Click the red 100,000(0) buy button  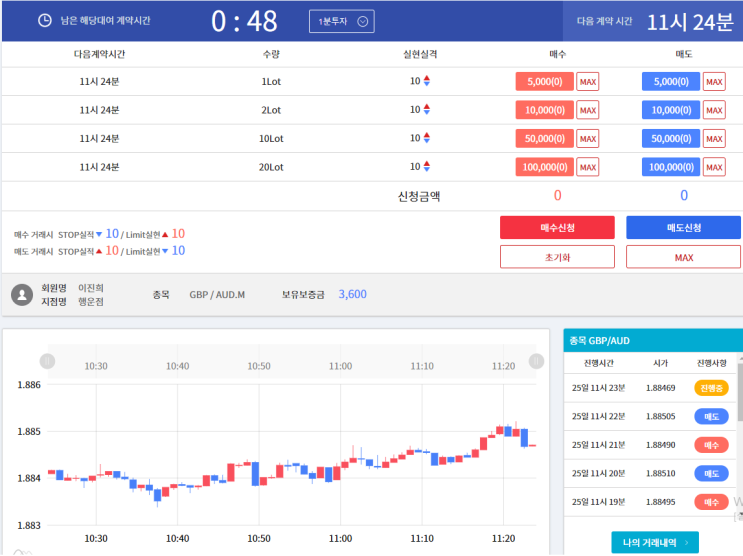pyautogui.click(x=544, y=167)
